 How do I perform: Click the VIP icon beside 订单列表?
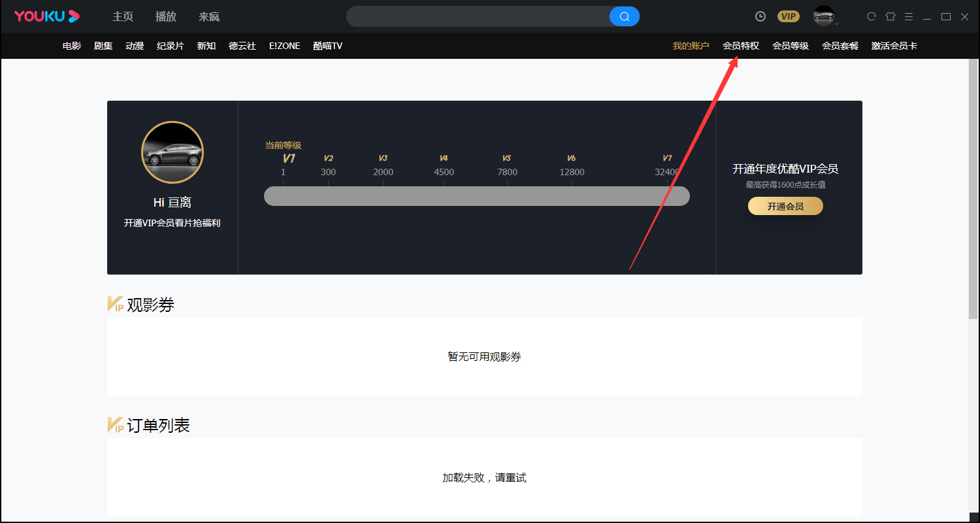coord(115,424)
